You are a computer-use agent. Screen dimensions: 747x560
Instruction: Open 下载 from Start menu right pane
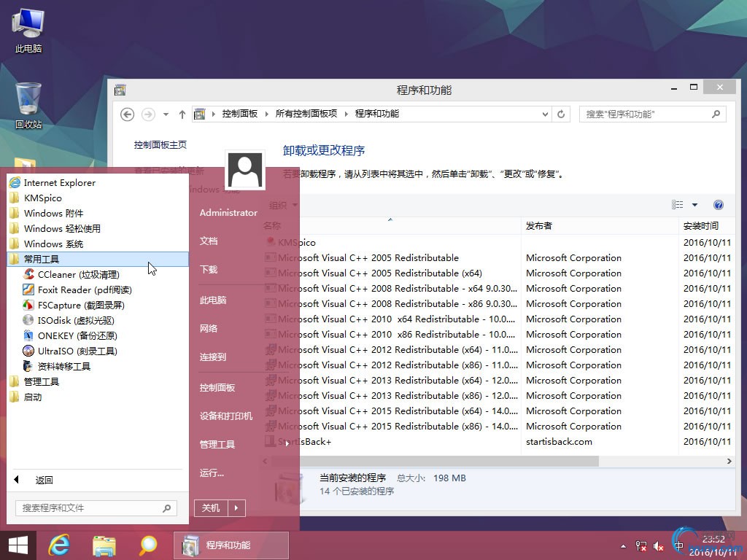[209, 270]
